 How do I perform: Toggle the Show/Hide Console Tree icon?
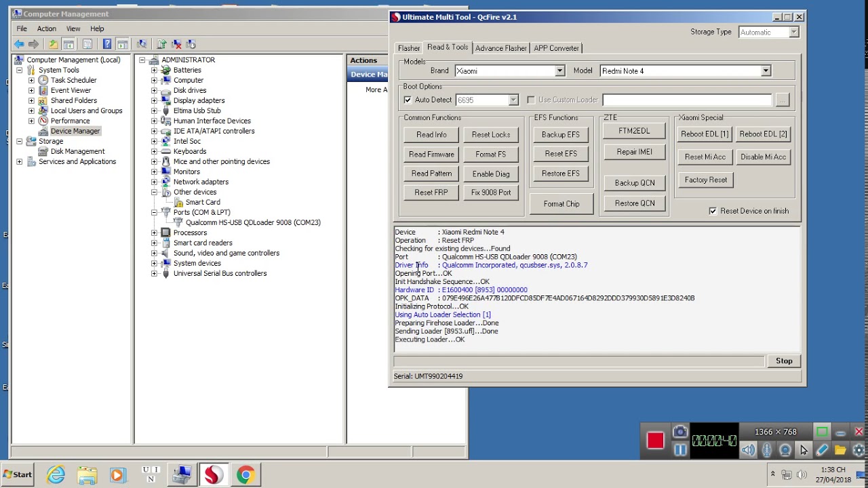point(68,44)
